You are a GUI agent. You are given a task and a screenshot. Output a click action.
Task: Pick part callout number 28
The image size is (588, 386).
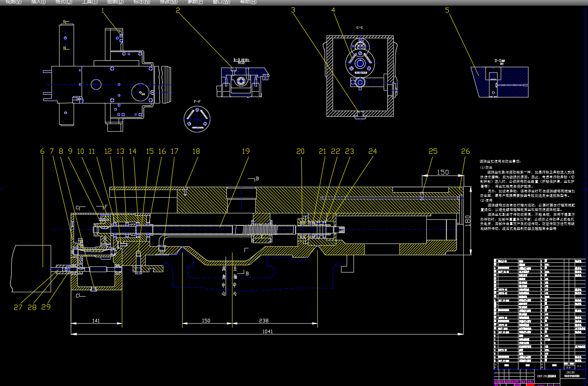[32, 307]
